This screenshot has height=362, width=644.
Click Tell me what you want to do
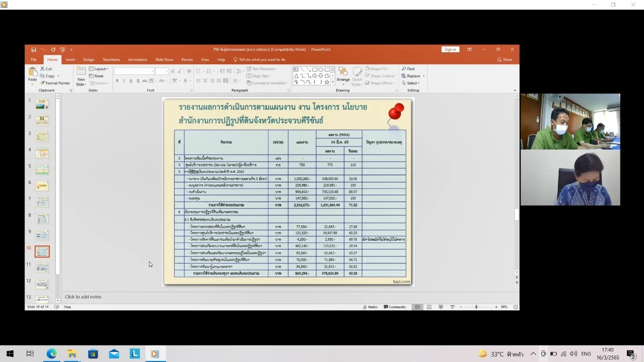tap(259, 59)
